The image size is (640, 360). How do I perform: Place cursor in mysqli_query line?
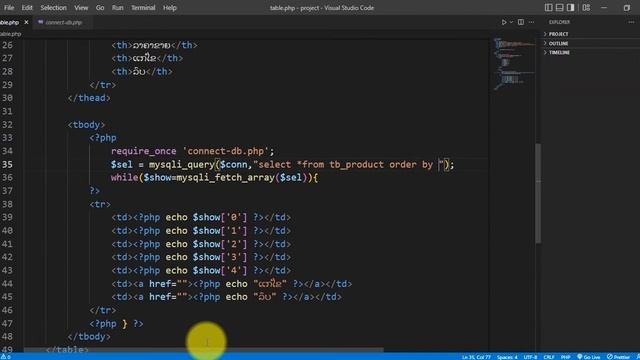[282, 164]
